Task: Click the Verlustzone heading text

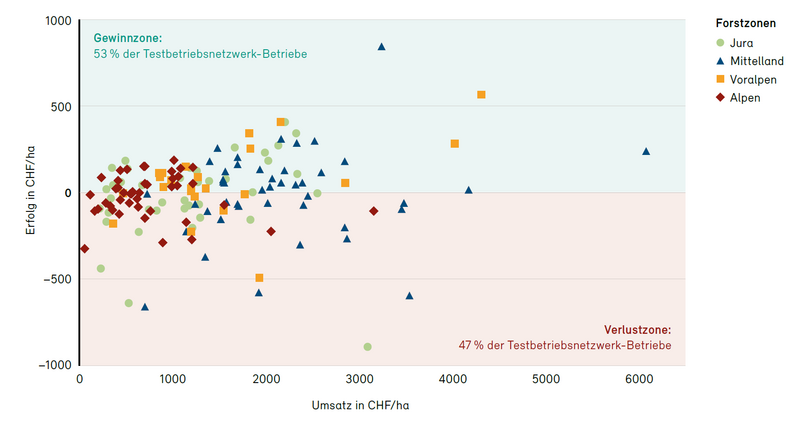Action: pos(638,329)
